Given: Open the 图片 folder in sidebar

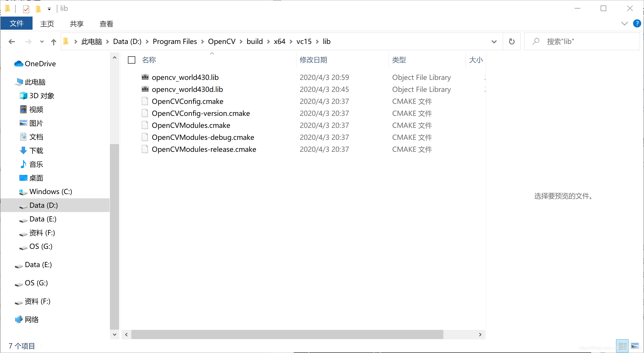Looking at the screenshot, I should (31, 123).
